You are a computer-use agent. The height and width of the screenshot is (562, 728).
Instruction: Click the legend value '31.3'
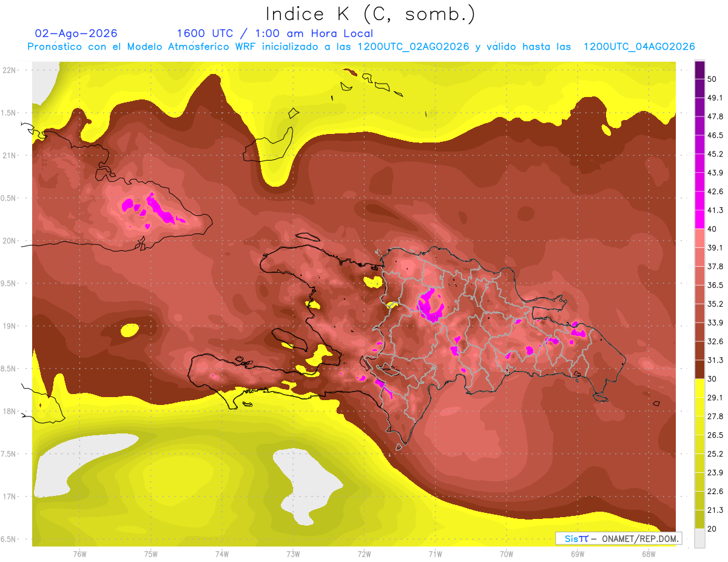click(x=715, y=360)
